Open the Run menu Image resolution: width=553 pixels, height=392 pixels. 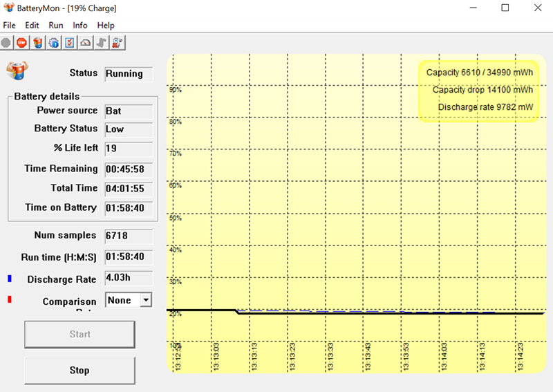pyautogui.click(x=56, y=26)
